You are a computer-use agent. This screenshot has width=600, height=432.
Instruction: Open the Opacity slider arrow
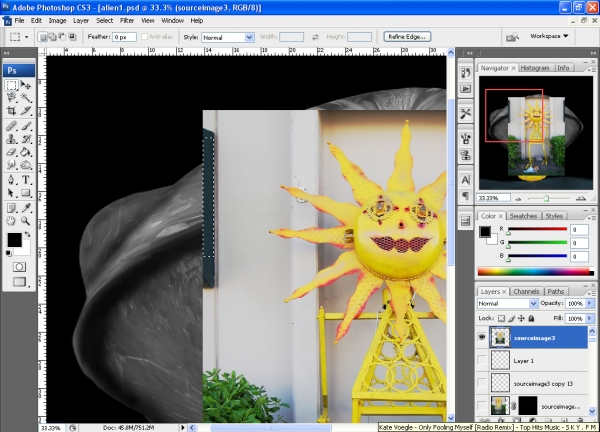[590, 303]
